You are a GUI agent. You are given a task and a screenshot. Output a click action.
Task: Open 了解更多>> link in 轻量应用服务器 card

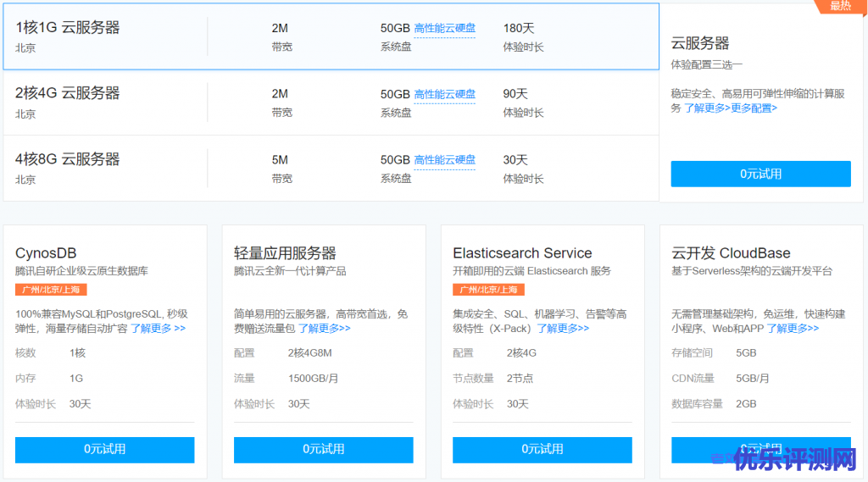(325, 328)
